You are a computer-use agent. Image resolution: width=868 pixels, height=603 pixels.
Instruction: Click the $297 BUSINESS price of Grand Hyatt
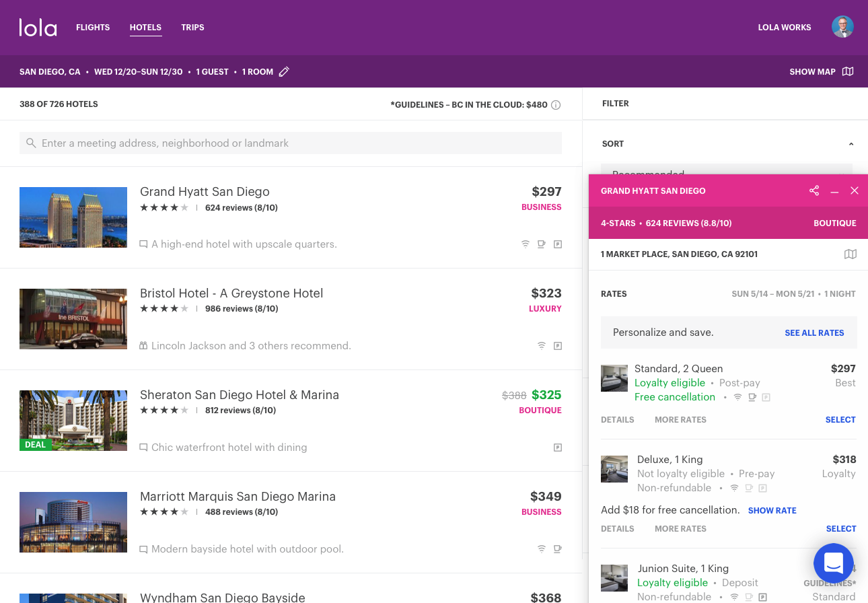click(542, 199)
